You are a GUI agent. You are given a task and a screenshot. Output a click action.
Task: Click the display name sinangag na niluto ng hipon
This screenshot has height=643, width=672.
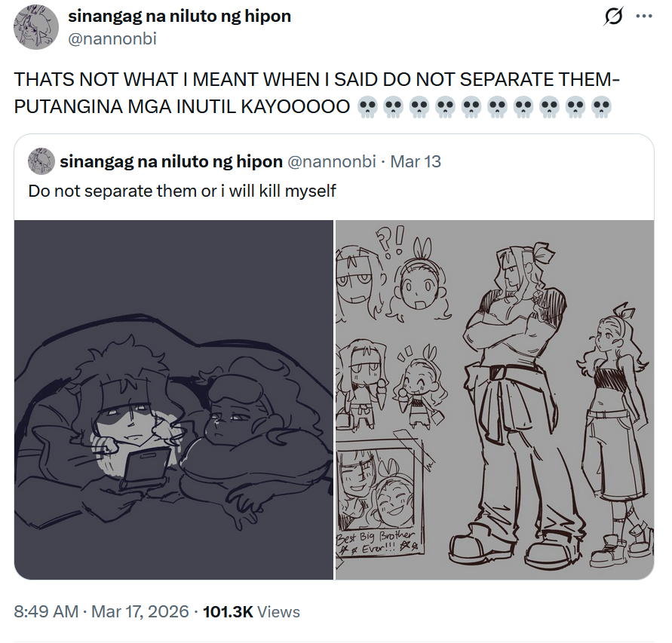(180, 17)
